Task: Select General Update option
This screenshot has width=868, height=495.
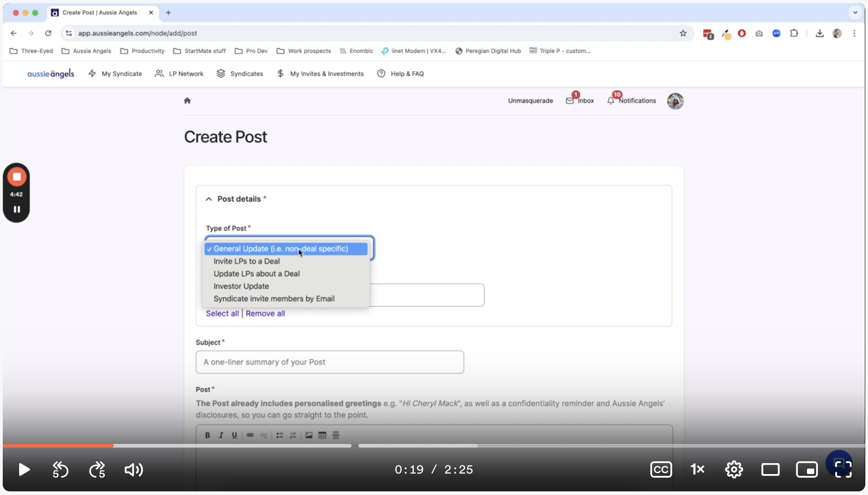Action: (286, 249)
